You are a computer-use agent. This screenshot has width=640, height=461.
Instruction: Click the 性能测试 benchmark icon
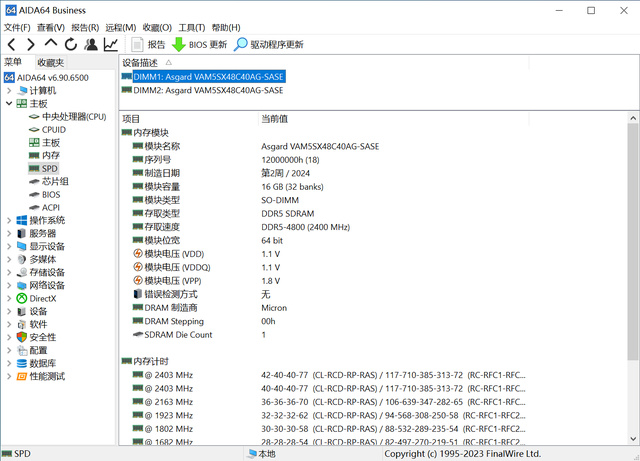click(x=22, y=376)
